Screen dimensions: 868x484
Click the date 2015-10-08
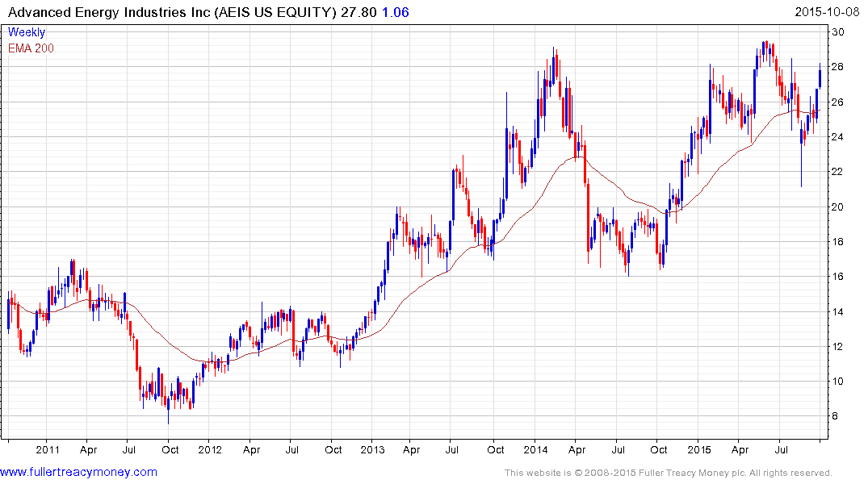tap(827, 12)
